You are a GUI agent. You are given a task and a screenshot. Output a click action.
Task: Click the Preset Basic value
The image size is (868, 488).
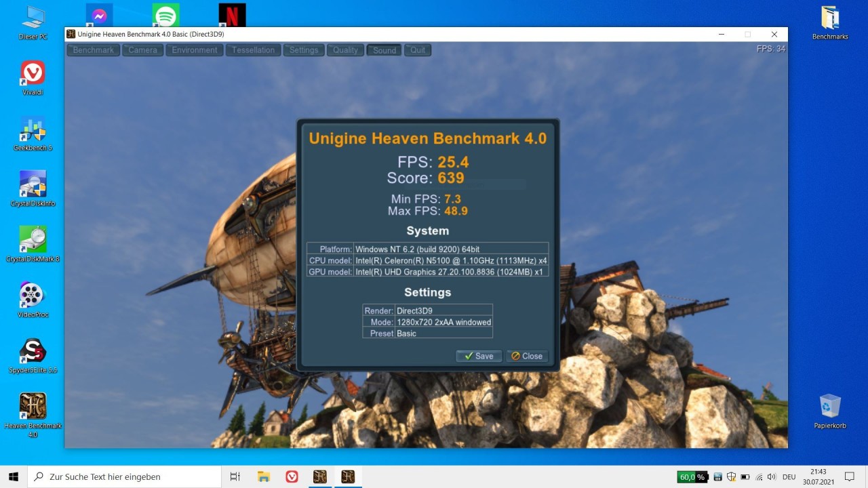pos(406,333)
